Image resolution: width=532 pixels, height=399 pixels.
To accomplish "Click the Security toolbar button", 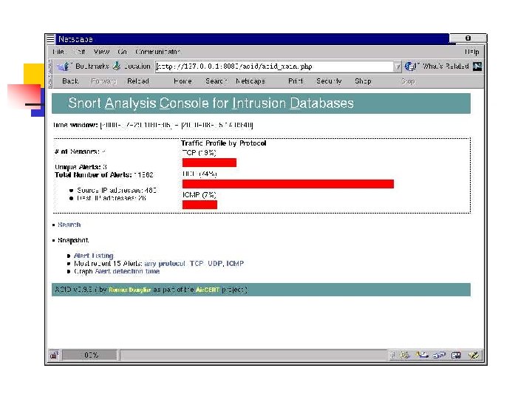I will pos(329,81).
